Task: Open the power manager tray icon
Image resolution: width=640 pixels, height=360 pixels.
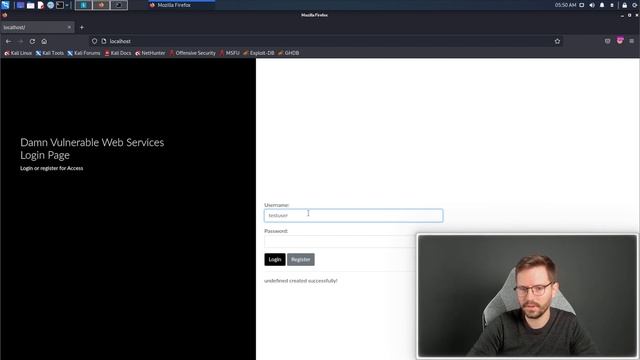Action: click(612, 5)
